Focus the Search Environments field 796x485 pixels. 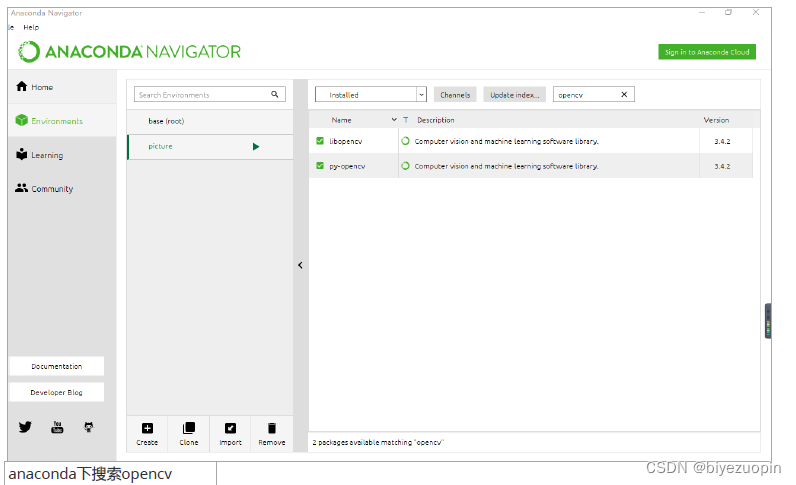point(210,94)
